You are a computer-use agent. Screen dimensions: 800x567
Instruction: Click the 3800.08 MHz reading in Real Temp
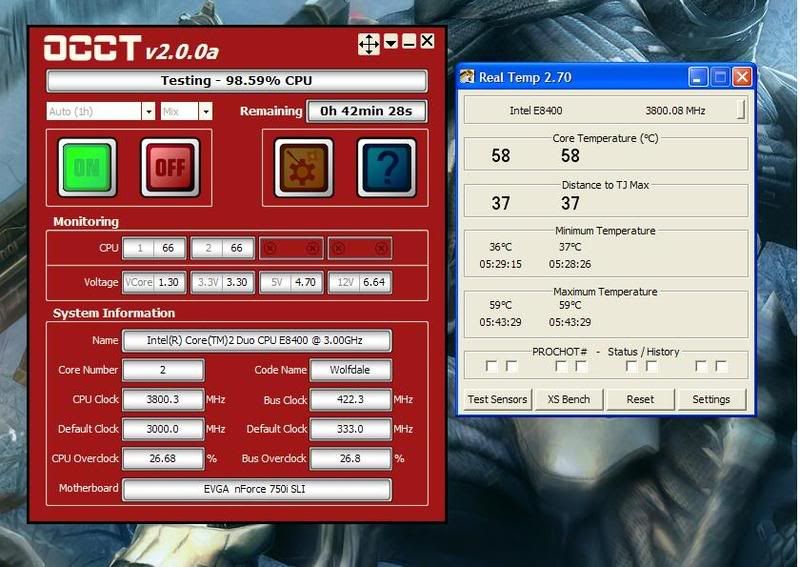(675, 110)
